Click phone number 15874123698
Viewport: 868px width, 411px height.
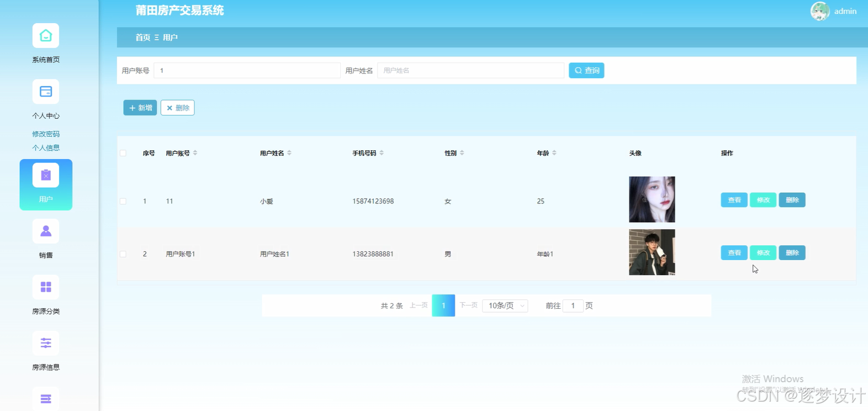pyautogui.click(x=373, y=201)
